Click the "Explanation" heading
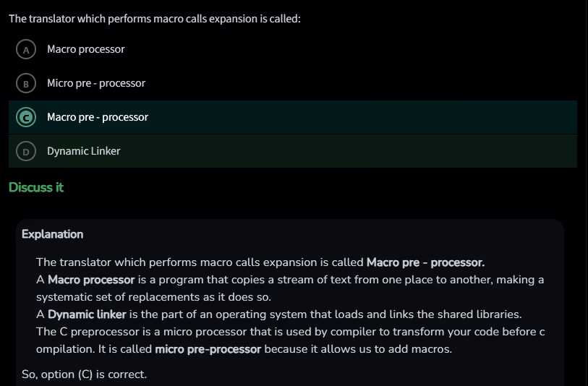 point(52,234)
